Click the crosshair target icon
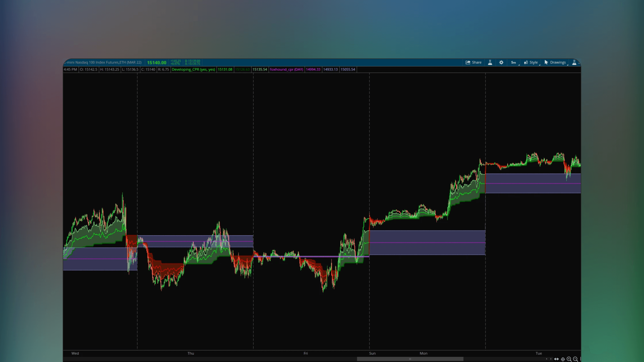Screen dimensions: 644x362 [x=563, y=359]
